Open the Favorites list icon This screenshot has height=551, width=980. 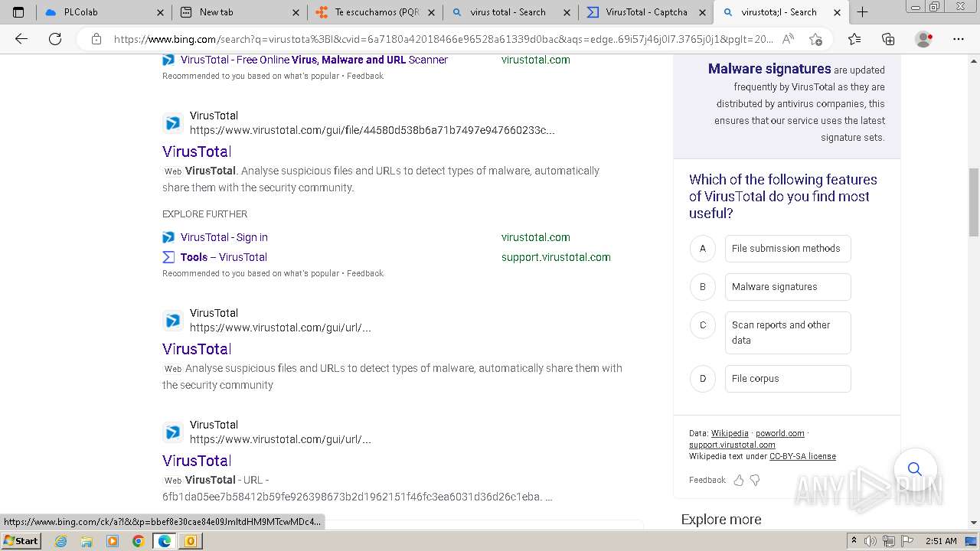(x=854, y=39)
